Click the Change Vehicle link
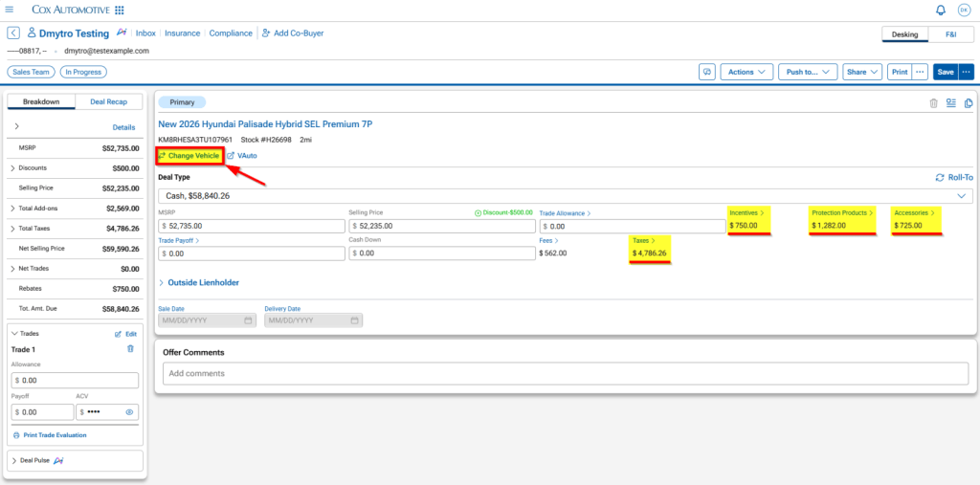The width and height of the screenshot is (980, 485). 189,156
